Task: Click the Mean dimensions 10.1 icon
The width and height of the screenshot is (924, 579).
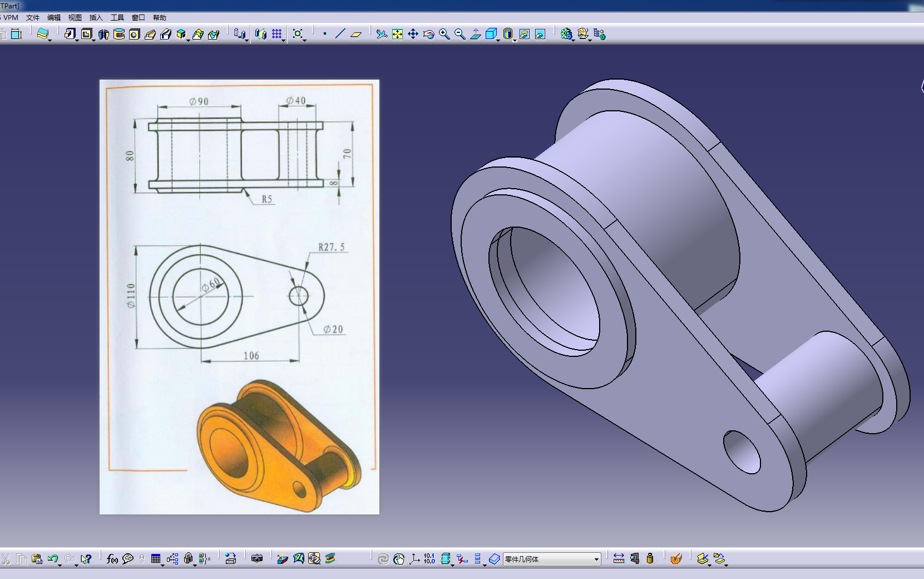Action: click(x=429, y=558)
